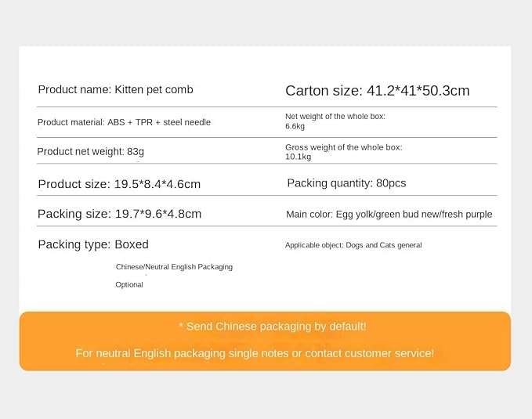
Task: Click divider line below Product name row
Action: point(266,107)
